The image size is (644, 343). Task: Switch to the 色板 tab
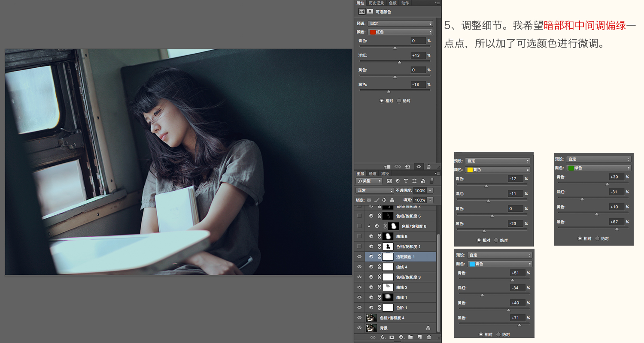pyautogui.click(x=393, y=3)
